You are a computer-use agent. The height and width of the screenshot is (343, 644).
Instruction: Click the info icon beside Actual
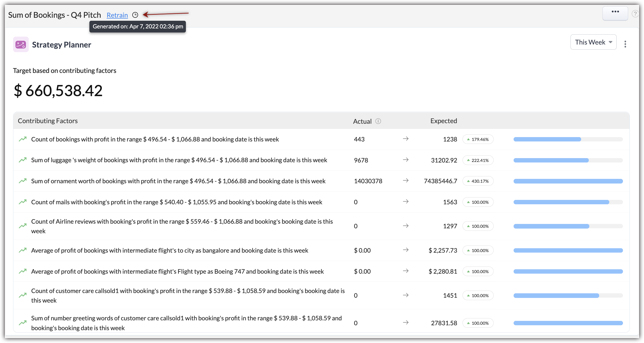point(378,121)
